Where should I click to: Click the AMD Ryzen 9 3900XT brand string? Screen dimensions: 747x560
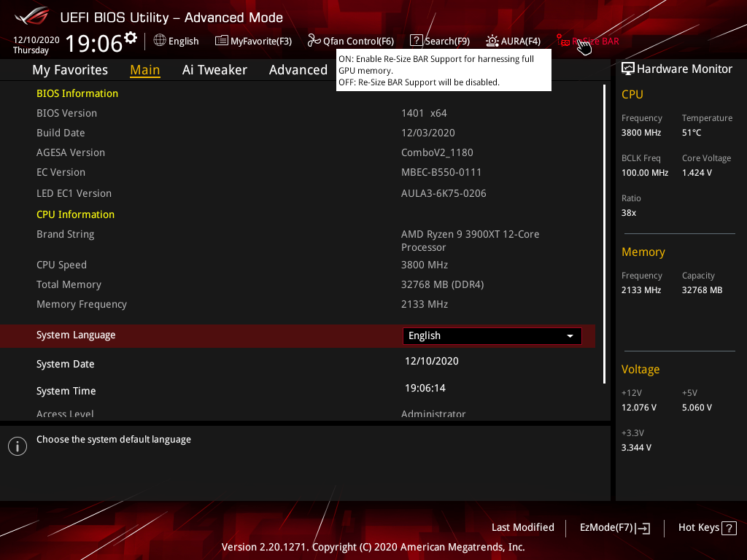(x=471, y=241)
